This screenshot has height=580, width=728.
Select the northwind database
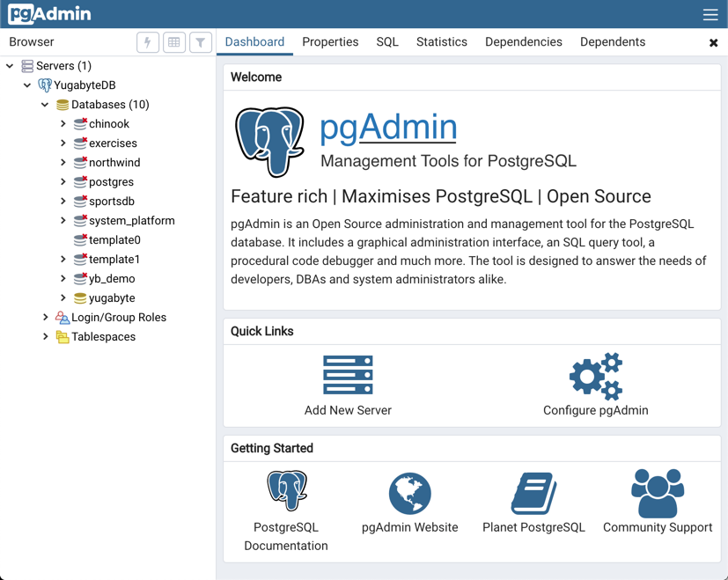(x=115, y=162)
